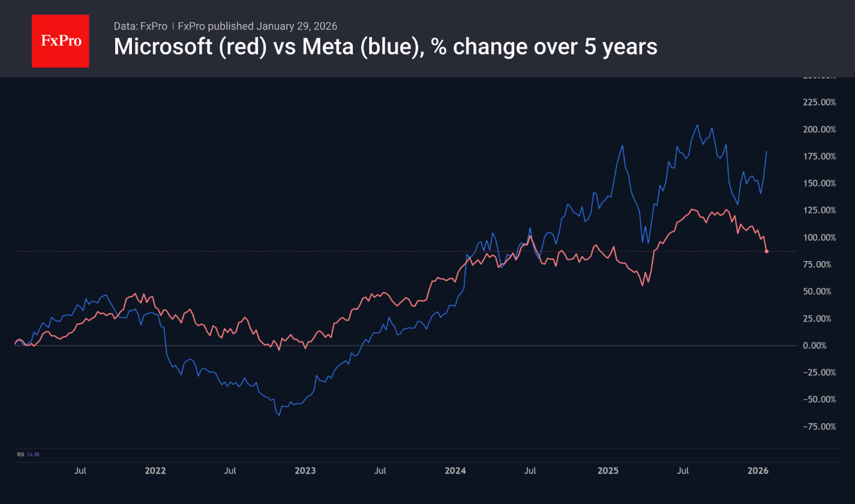The width and height of the screenshot is (855, 504).
Task: Select the 2026 label on the time axis
Action: click(758, 471)
